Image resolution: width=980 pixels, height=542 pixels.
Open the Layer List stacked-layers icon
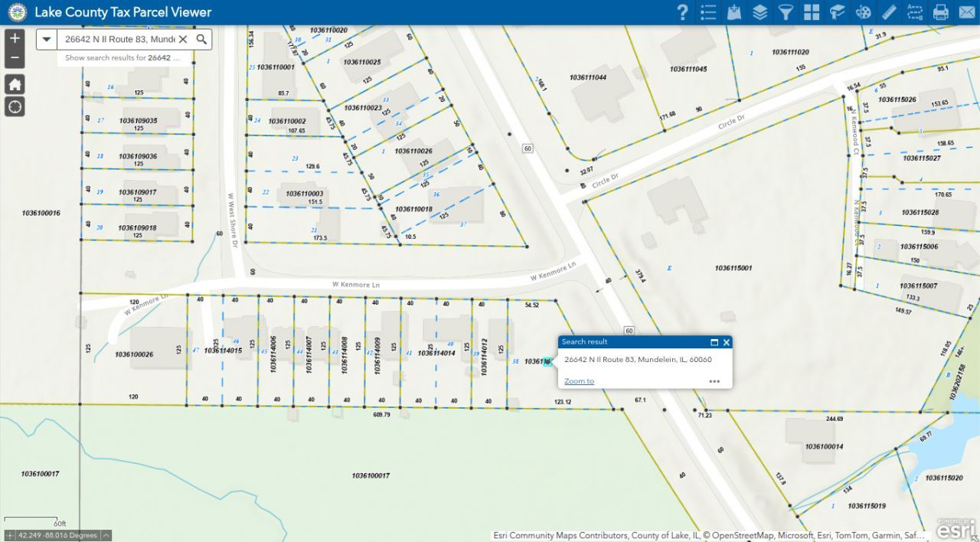[759, 12]
